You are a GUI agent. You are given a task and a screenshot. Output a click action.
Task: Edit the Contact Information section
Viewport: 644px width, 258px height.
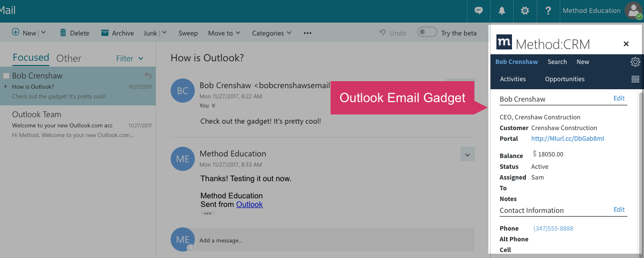click(x=619, y=210)
